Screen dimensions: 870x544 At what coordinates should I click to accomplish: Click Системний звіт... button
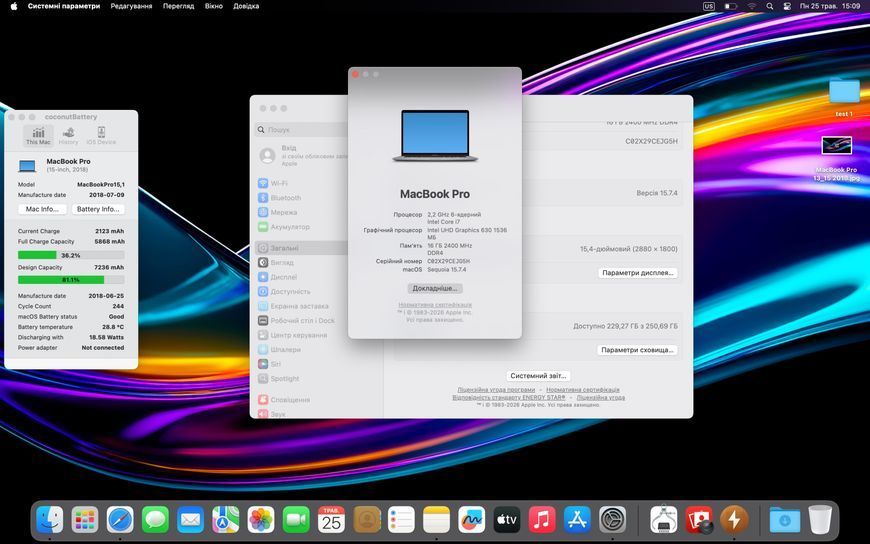tap(538, 376)
